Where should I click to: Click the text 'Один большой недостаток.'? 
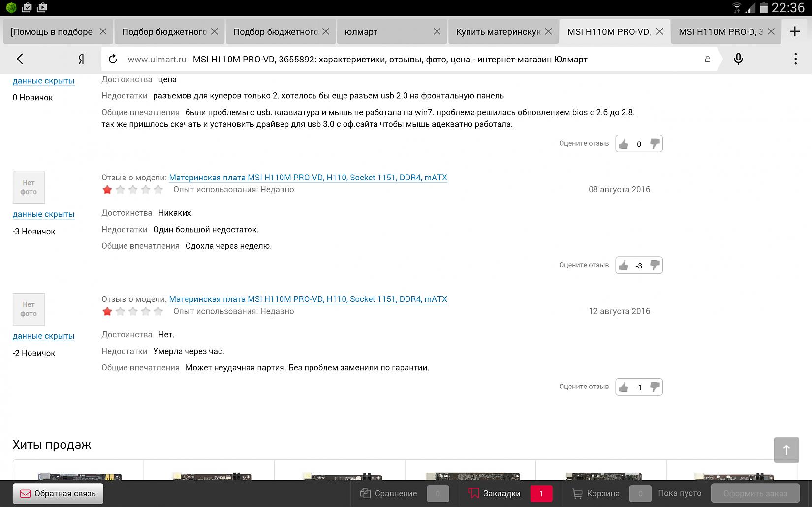[x=206, y=230]
